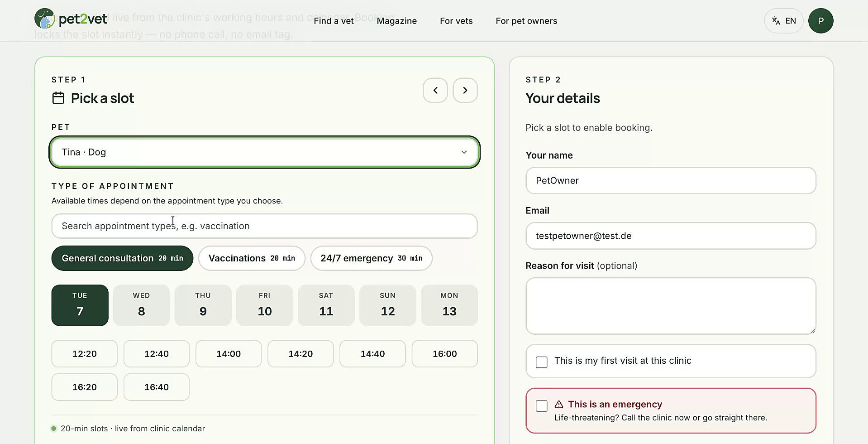The height and width of the screenshot is (444, 868).
Task: Select Vaccinations 20 min type
Action: 252,258
